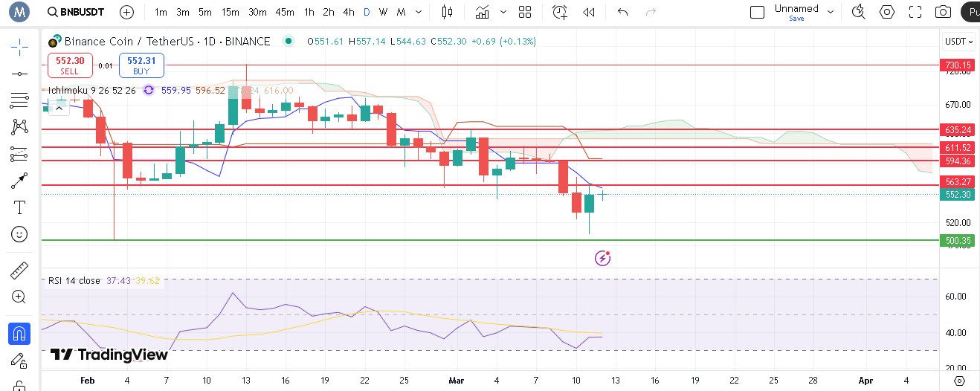
Task: Create an alert with clock-plus icon
Action: point(560,12)
